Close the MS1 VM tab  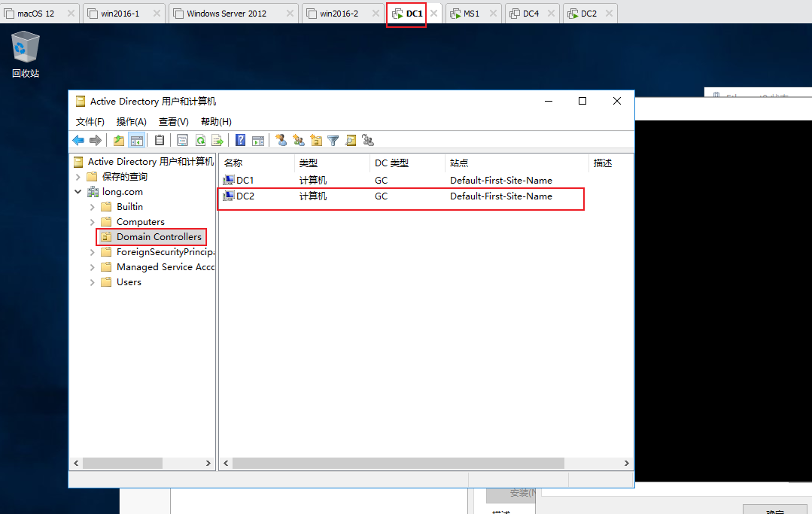coord(493,14)
